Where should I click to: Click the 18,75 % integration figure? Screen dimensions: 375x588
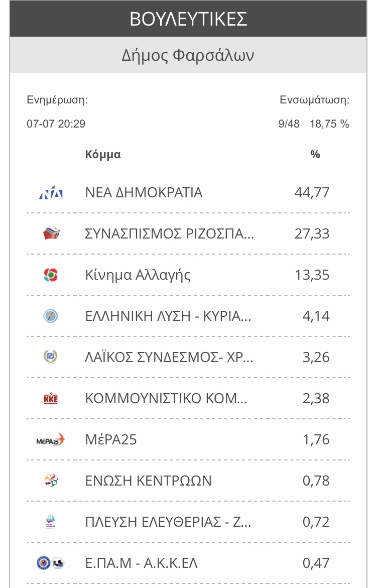329,124
